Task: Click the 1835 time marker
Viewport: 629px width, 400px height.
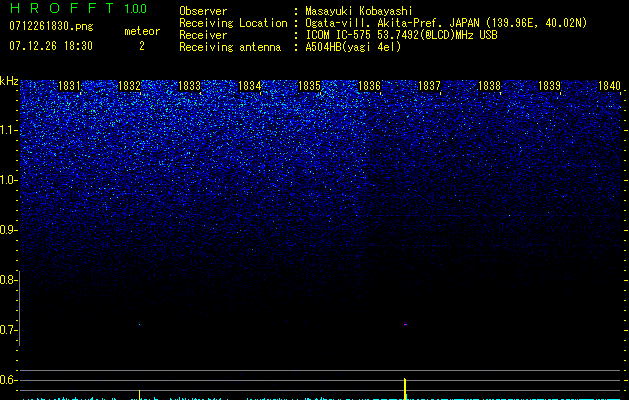Action: [x=309, y=86]
